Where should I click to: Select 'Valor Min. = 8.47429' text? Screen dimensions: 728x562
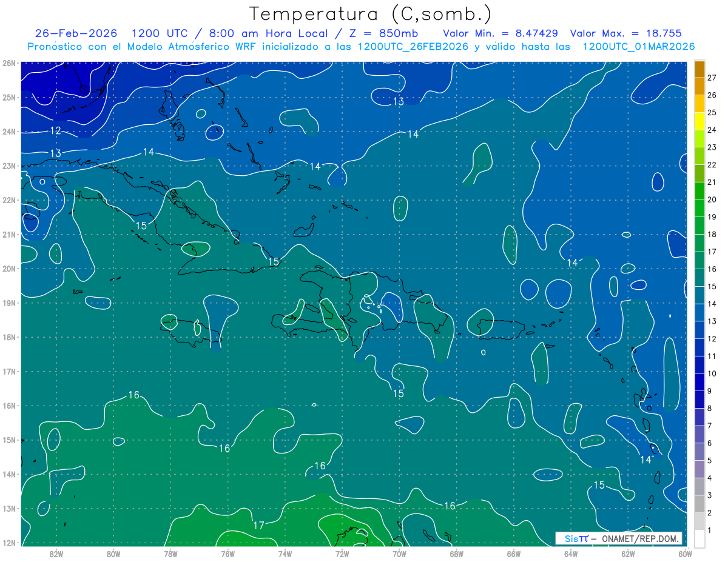pos(500,33)
